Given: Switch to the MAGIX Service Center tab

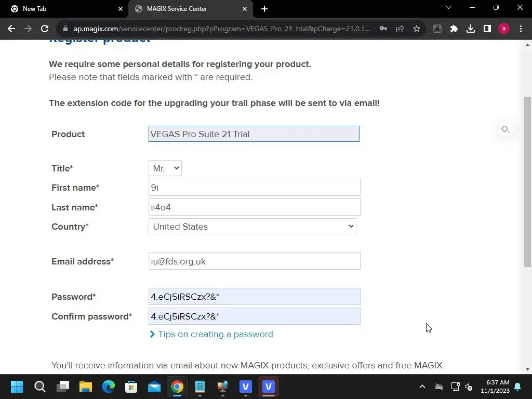Looking at the screenshot, I should coord(190,9).
